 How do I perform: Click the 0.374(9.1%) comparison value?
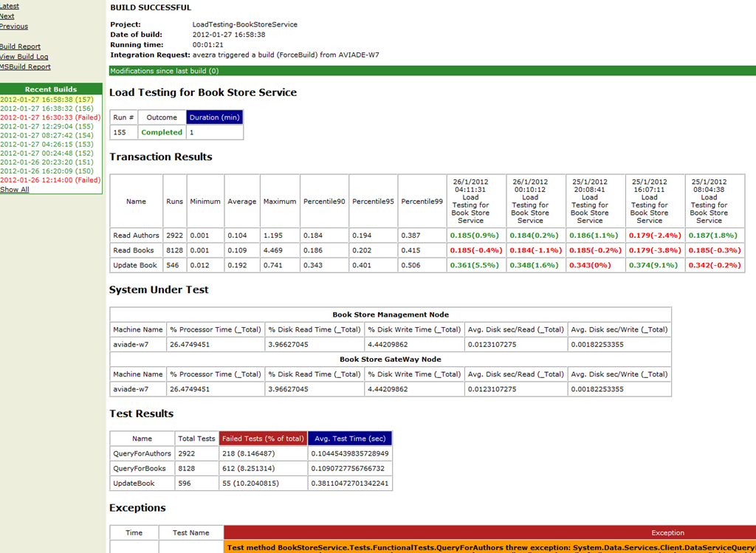[x=653, y=265]
